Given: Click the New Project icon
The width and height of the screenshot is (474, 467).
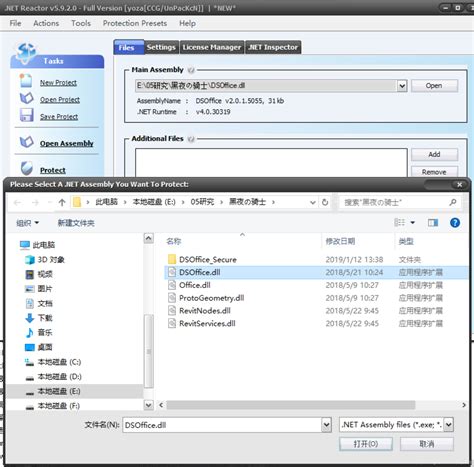Looking at the screenshot, I should coord(26,81).
